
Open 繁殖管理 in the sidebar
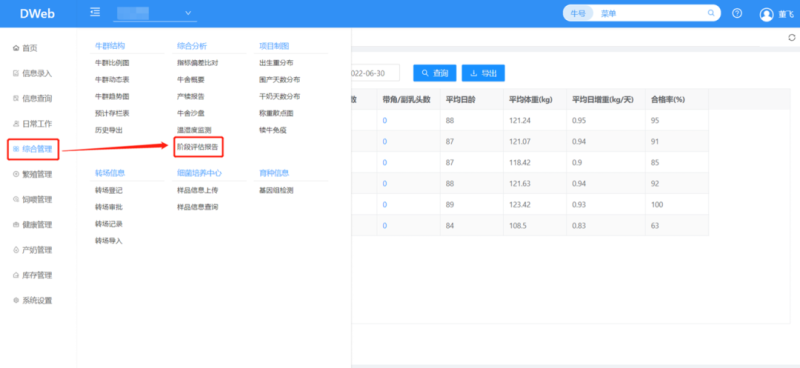[x=33, y=174]
